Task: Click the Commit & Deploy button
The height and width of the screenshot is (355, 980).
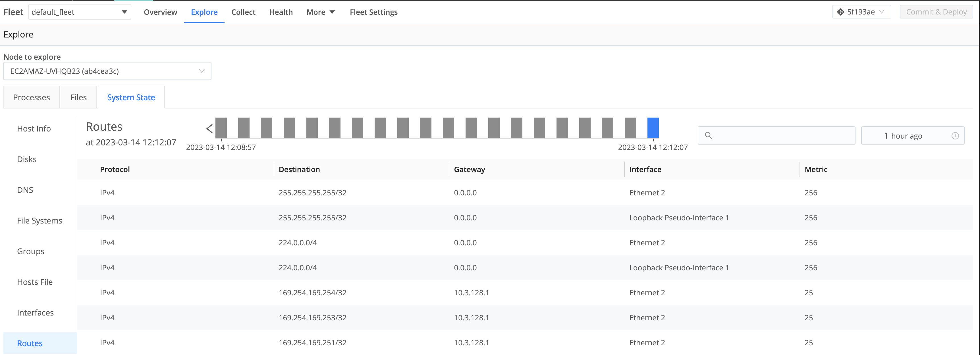Action: point(936,11)
